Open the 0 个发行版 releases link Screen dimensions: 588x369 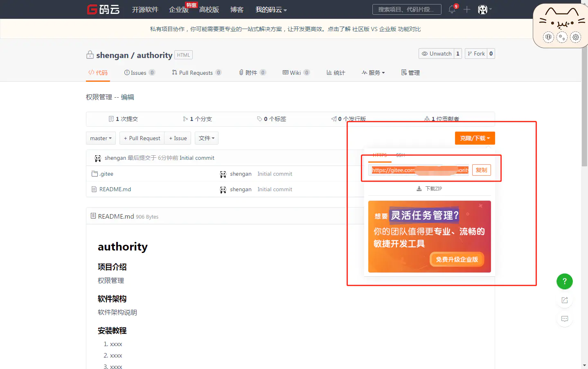click(x=349, y=119)
